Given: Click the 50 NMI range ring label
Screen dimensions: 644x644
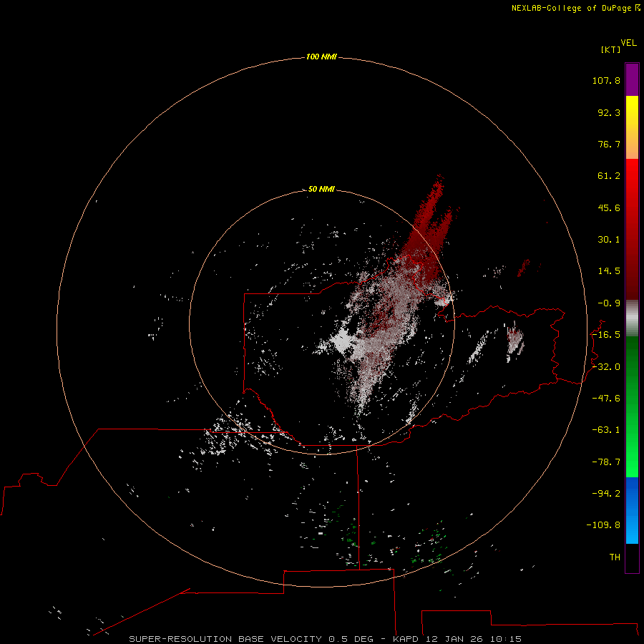Looking at the screenshot, I should click(321, 189).
